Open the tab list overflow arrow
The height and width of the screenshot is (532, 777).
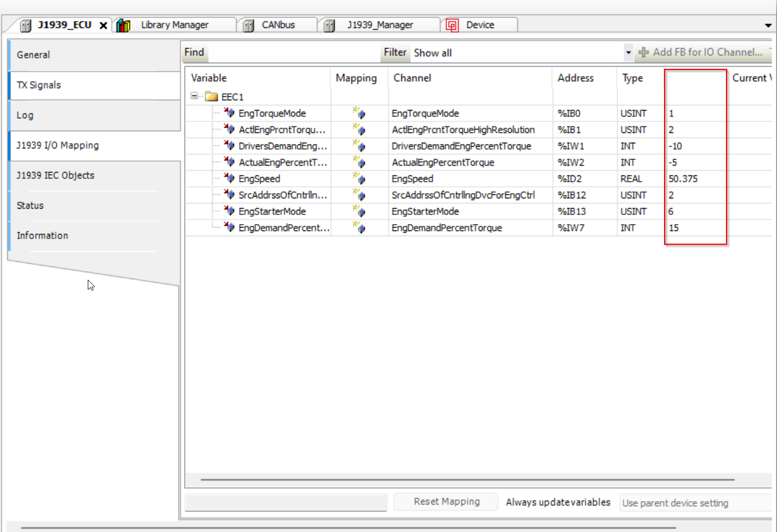pos(768,25)
